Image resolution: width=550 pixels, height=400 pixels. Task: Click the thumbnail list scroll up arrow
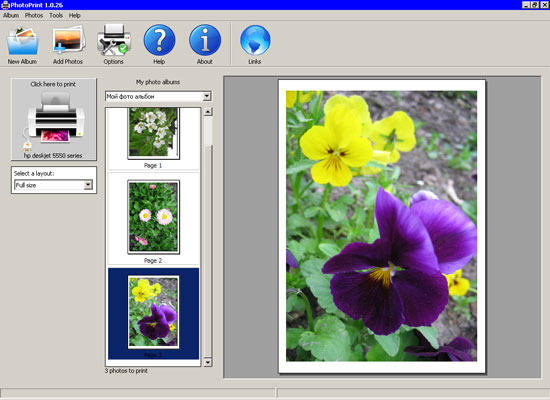click(208, 112)
